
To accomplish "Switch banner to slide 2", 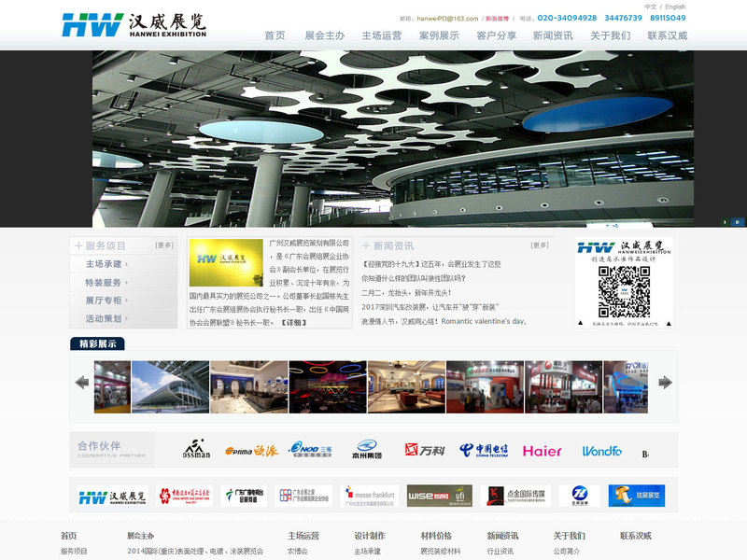I will (x=737, y=222).
